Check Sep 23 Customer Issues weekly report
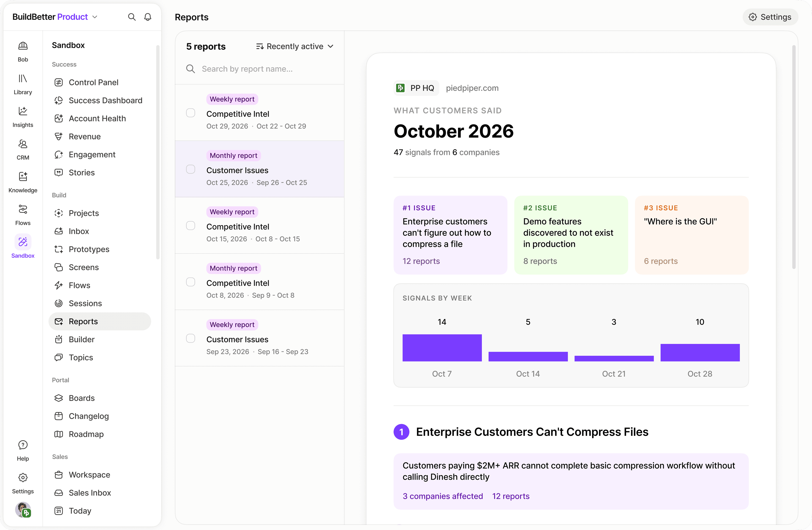This screenshot has height=530, width=812. 190,338
